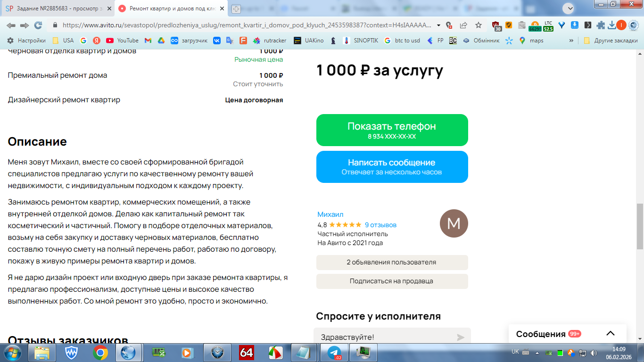Open the AIDA64 taskbar icon
The image size is (644, 362).
pyautogui.click(x=246, y=353)
